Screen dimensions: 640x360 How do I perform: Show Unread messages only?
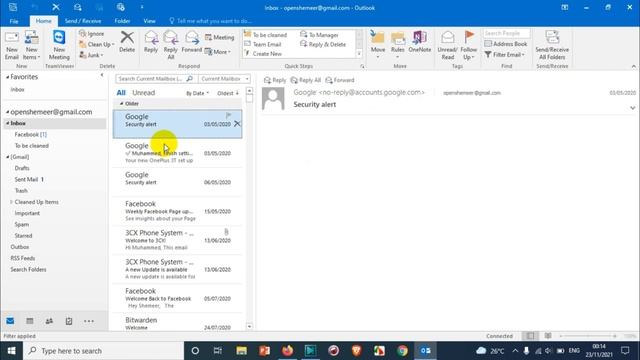pyautogui.click(x=144, y=93)
